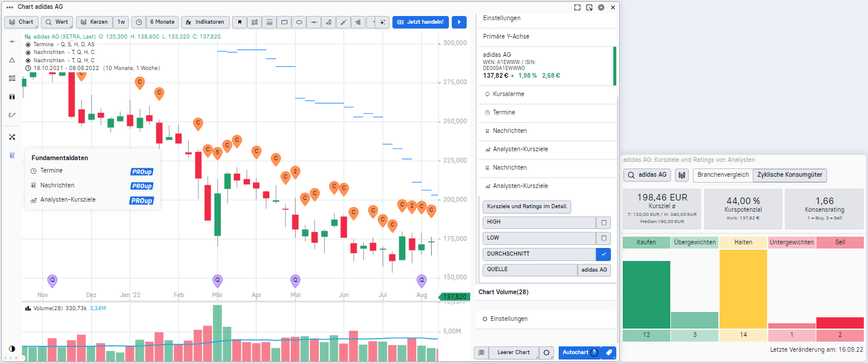
Task: Uncheck the DURCHSCHNITT checkbox
Action: point(603,254)
